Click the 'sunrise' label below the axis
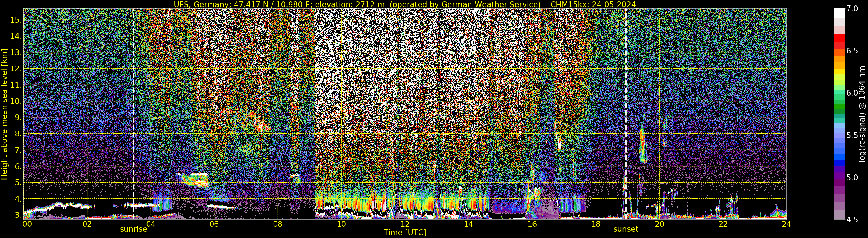 [134, 229]
